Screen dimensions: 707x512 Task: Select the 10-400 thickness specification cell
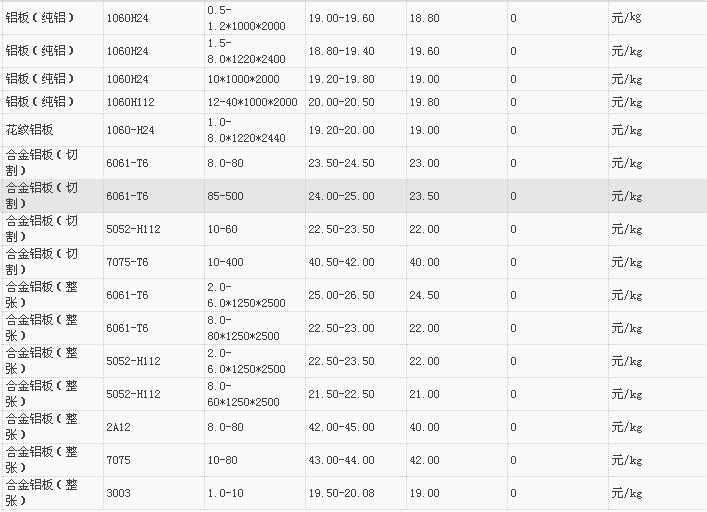coord(225,262)
